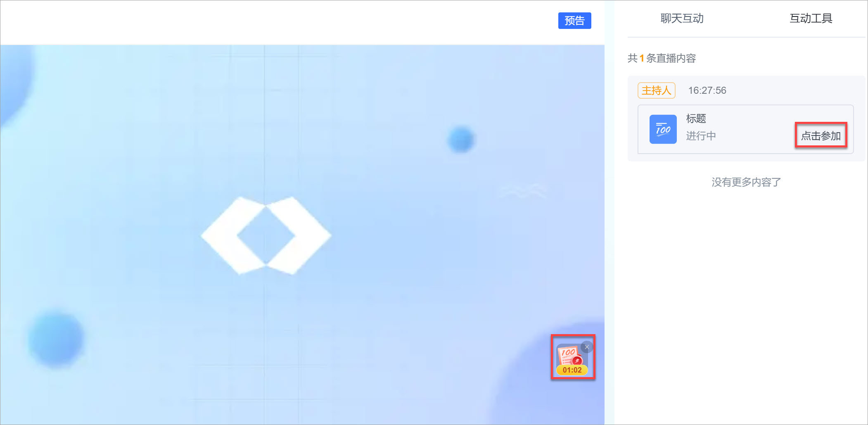This screenshot has width=868, height=425.
Task: Click the 共1条直播内容 text
Action: [x=662, y=58]
